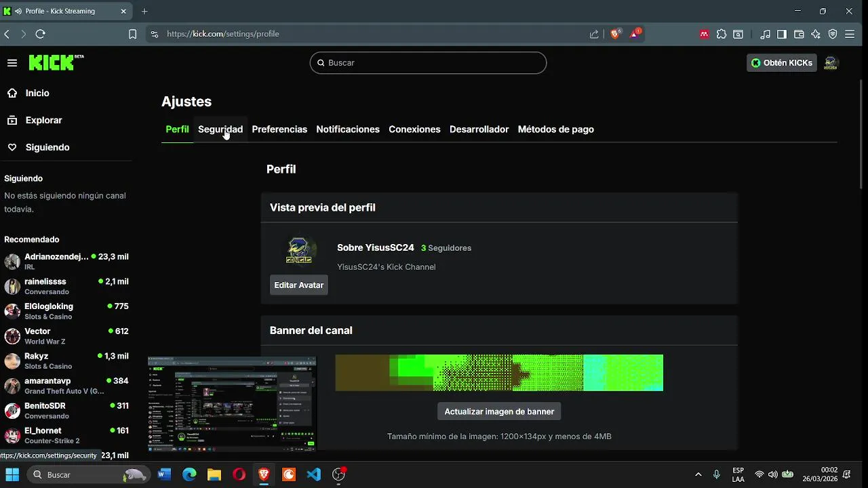The width and height of the screenshot is (868, 488).
Task: Show hidden system tray icons
Action: (x=698, y=474)
